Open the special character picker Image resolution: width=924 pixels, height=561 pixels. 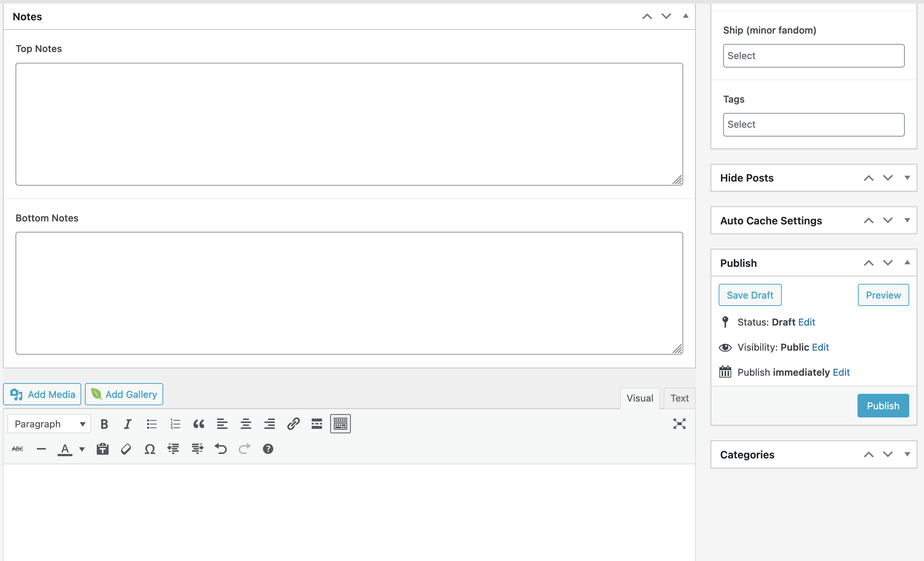tap(150, 448)
